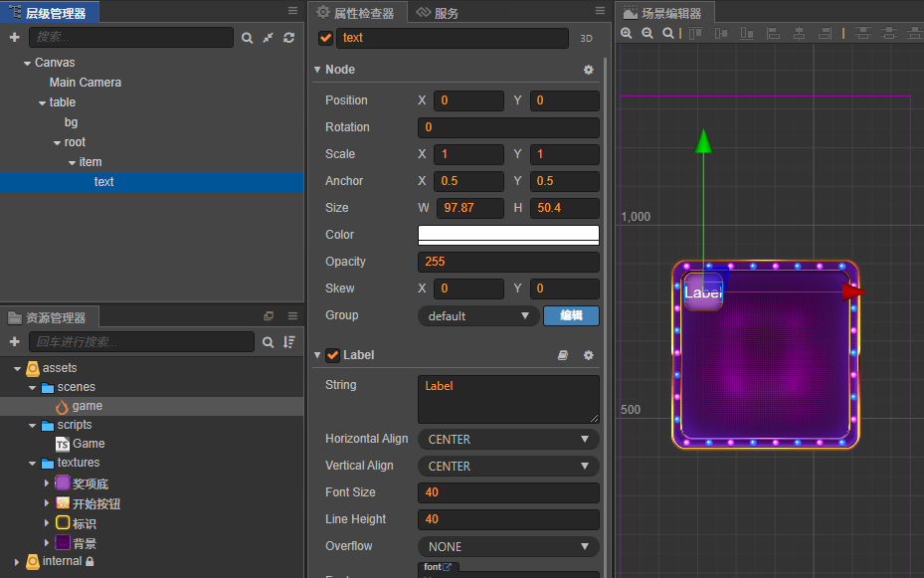The image size is (924, 578).
Task: Switch to the 场景编辑器 tab
Action: click(x=664, y=13)
